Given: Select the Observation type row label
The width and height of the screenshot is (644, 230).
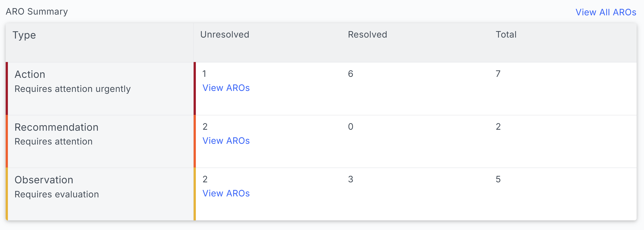Looking at the screenshot, I should coord(44,180).
